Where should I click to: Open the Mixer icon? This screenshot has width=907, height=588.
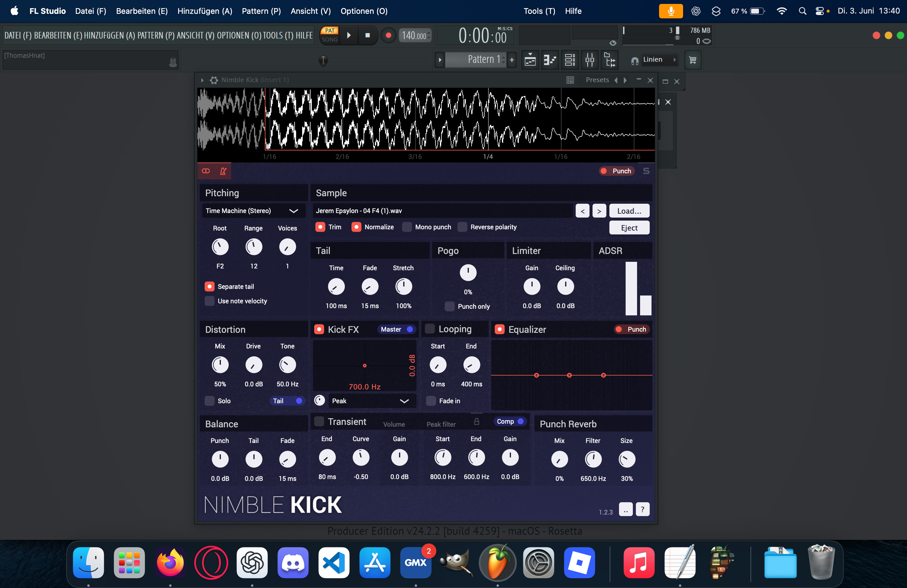pos(590,60)
